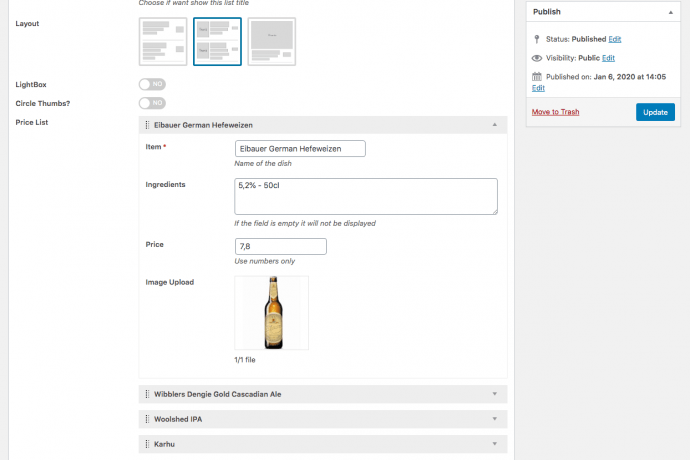
Task: Click the Update button
Action: click(655, 112)
